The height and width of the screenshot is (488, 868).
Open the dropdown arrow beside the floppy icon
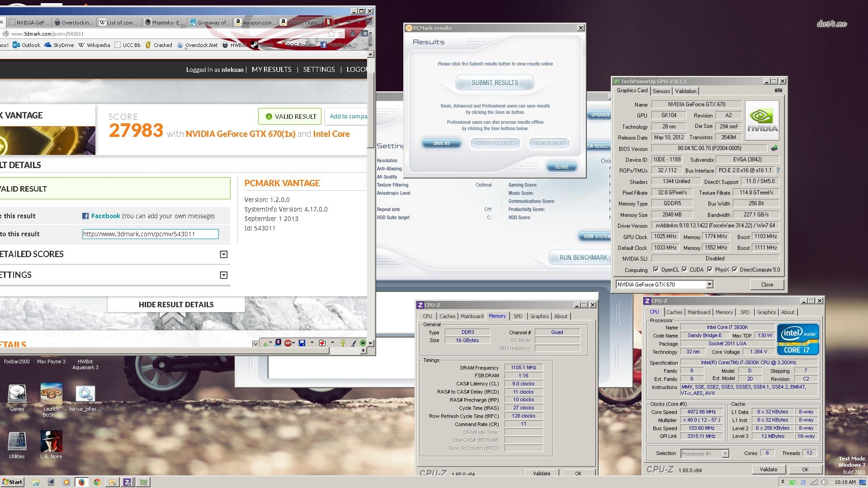point(312,343)
